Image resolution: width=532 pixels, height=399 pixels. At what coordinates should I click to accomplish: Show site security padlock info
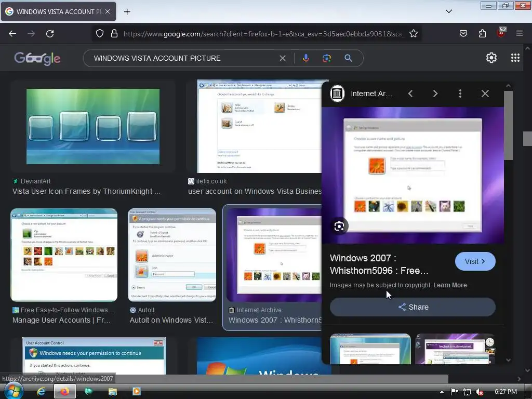pyautogui.click(x=114, y=33)
